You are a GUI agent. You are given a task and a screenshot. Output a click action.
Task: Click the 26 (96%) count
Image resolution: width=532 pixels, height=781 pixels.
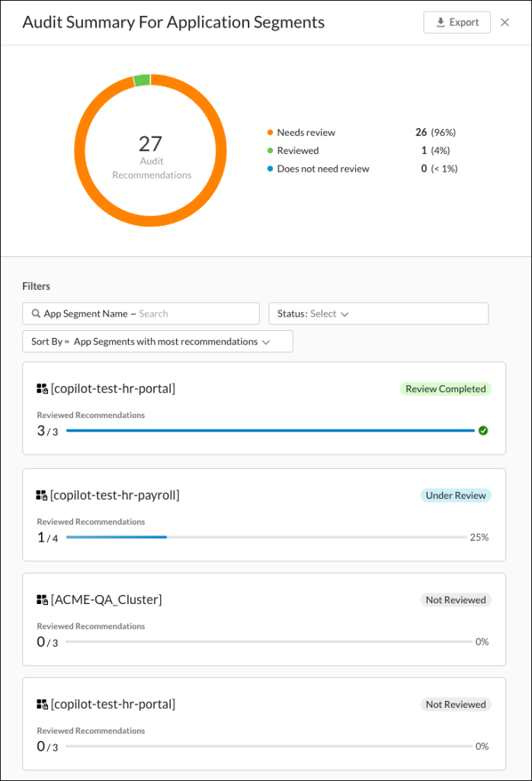(435, 133)
